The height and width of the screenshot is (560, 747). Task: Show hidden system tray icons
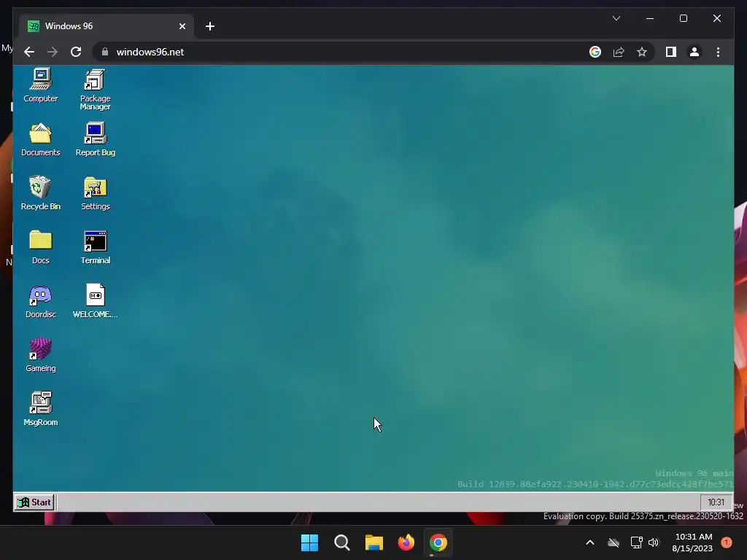[589, 542]
